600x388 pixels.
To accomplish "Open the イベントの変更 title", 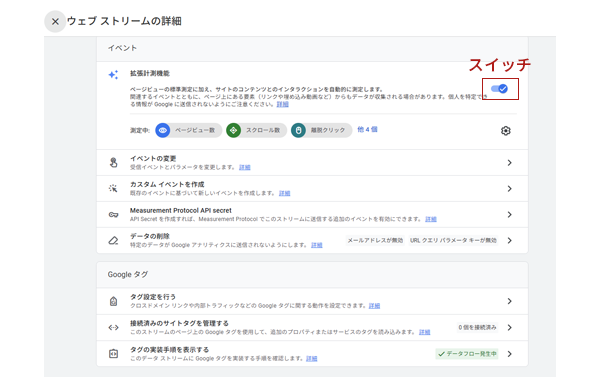I will pyautogui.click(x=153, y=159).
